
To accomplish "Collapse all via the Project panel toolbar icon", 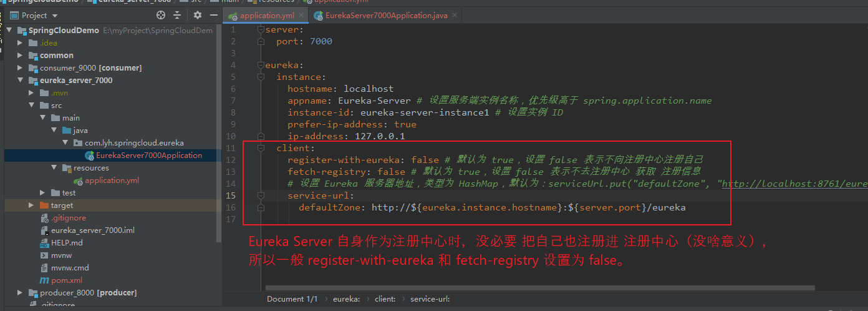I will [177, 15].
